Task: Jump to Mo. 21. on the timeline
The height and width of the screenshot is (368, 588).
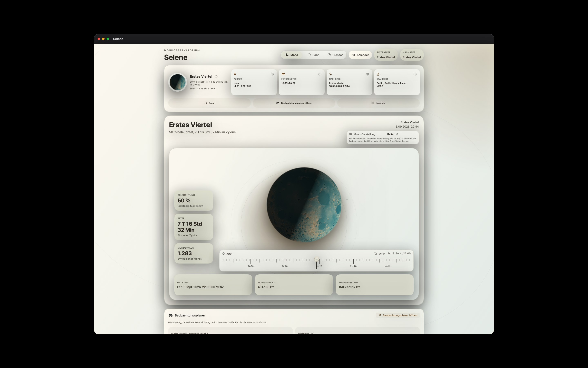Action: (x=388, y=266)
